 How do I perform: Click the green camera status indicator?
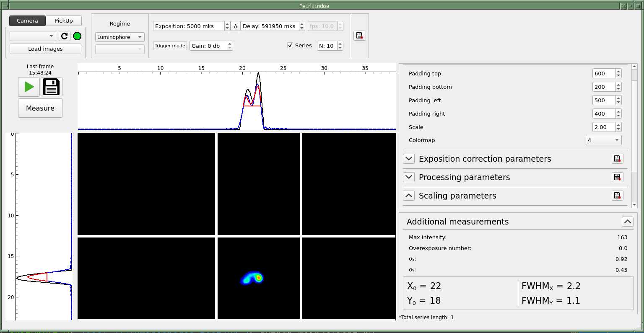(77, 36)
